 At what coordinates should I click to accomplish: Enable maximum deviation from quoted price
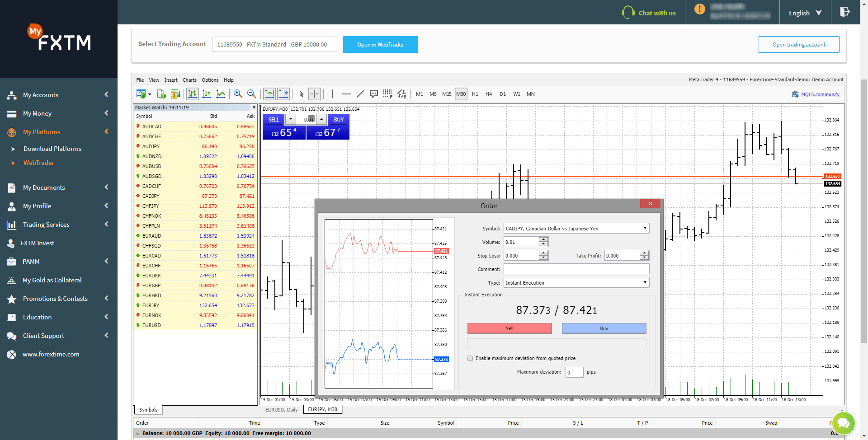[470, 358]
